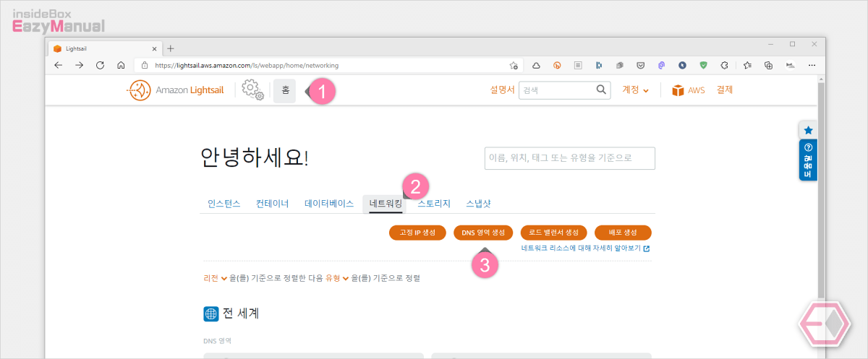868x359 pixels.
Task: Click the DNS 영역 생성 button
Action: click(483, 233)
